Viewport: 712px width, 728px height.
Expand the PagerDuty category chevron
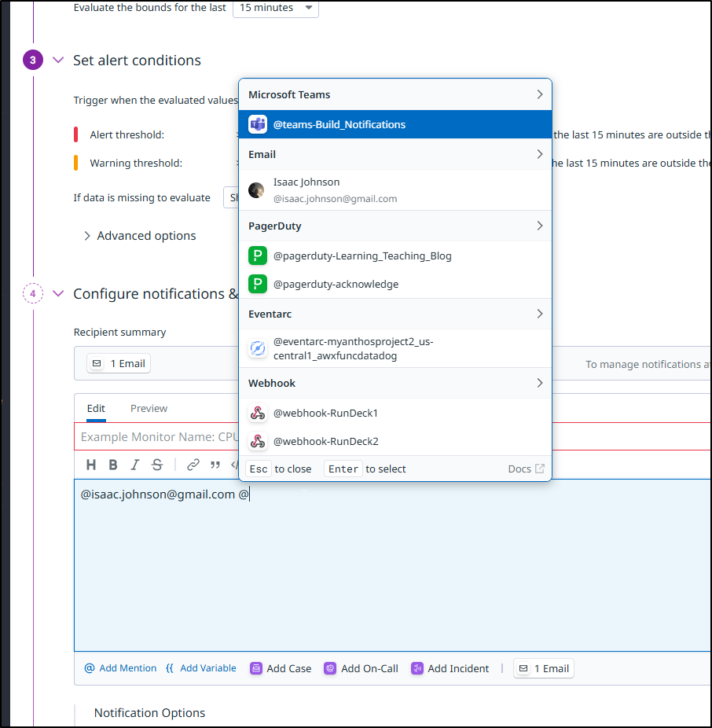[x=539, y=226]
